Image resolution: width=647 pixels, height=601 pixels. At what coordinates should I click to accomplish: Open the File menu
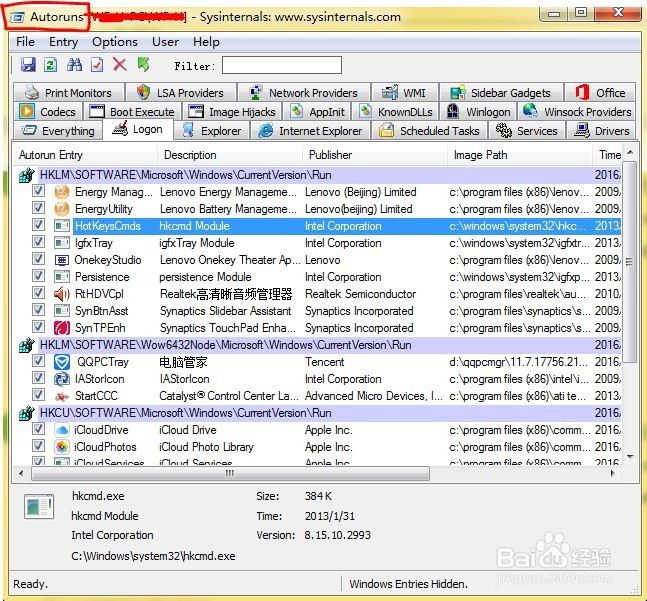(x=25, y=42)
